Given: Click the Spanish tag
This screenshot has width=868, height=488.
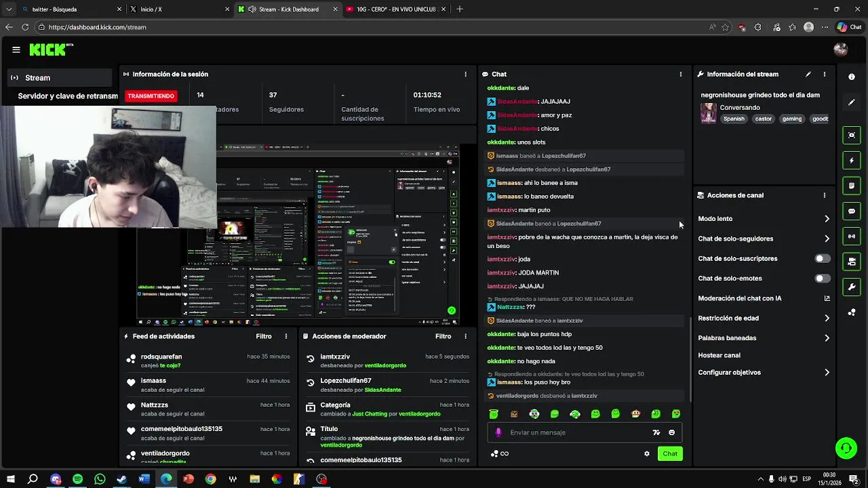Looking at the screenshot, I should pos(734,119).
